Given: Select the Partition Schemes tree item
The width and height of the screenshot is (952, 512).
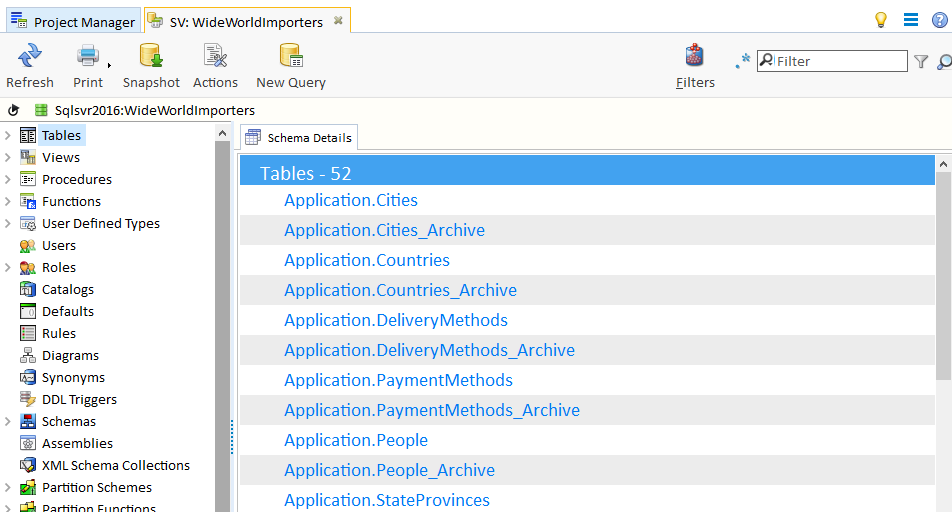Looking at the screenshot, I should coord(97,487).
